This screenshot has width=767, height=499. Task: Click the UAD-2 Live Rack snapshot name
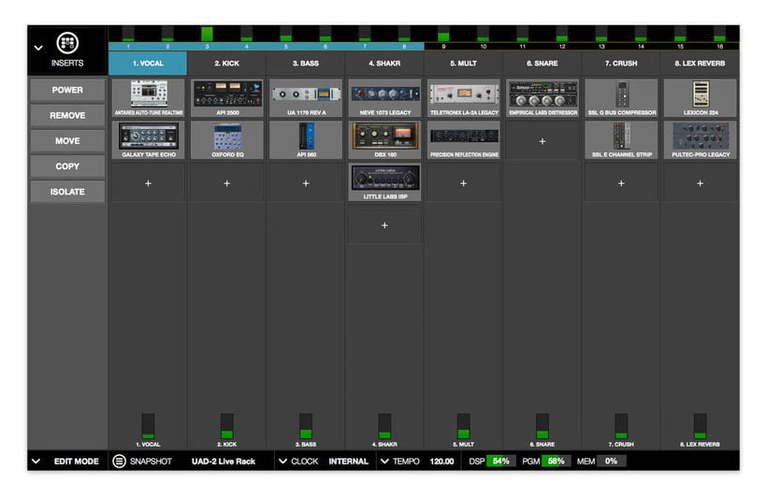[224, 461]
